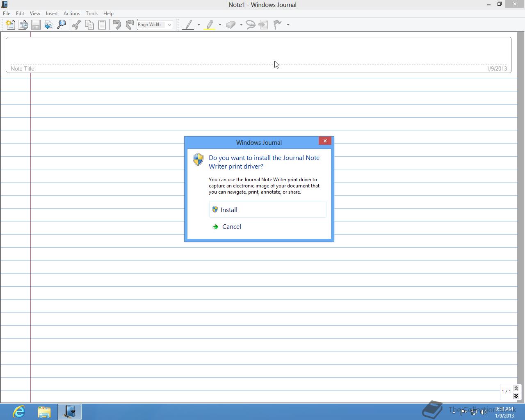Image resolution: width=525 pixels, height=420 pixels.
Task: Copy using the toolbar copy icon
Action: 89,25
